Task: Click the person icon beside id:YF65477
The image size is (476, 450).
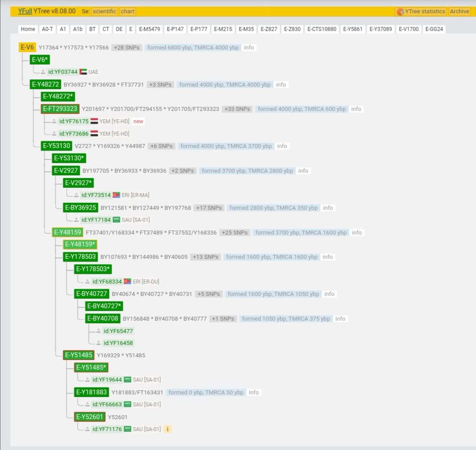Action: tap(98, 331)
